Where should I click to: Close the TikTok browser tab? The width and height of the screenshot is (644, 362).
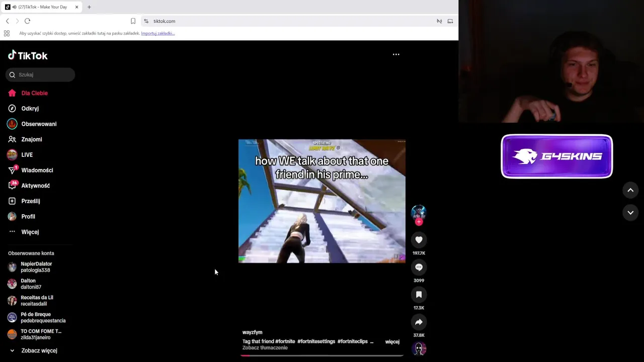[x=76, y=7]
